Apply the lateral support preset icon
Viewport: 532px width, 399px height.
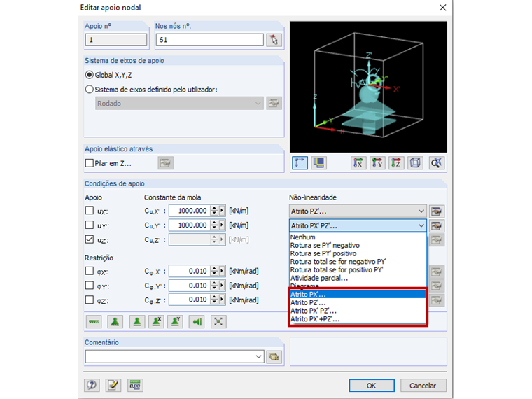197,321
